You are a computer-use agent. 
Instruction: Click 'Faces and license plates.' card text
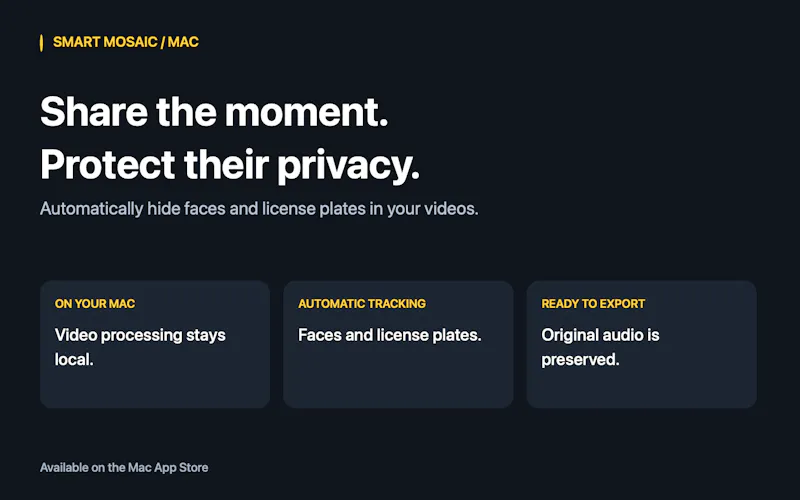tap(389, 335)
